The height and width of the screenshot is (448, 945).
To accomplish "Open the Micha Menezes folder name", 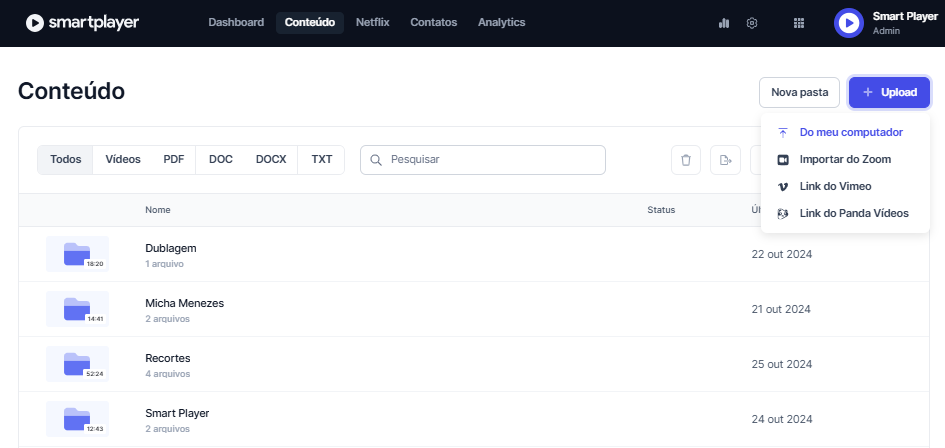I will click(x=184, y=303).
